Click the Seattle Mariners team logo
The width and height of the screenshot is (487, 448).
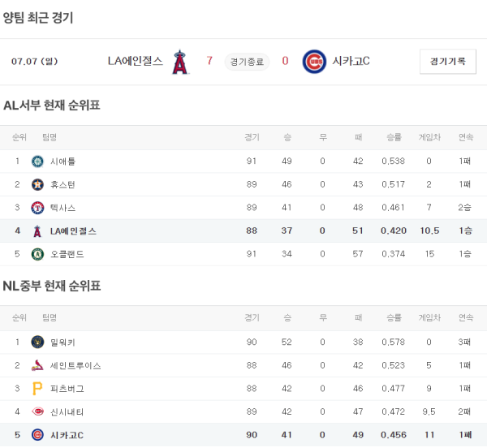[x=37, y=162]
